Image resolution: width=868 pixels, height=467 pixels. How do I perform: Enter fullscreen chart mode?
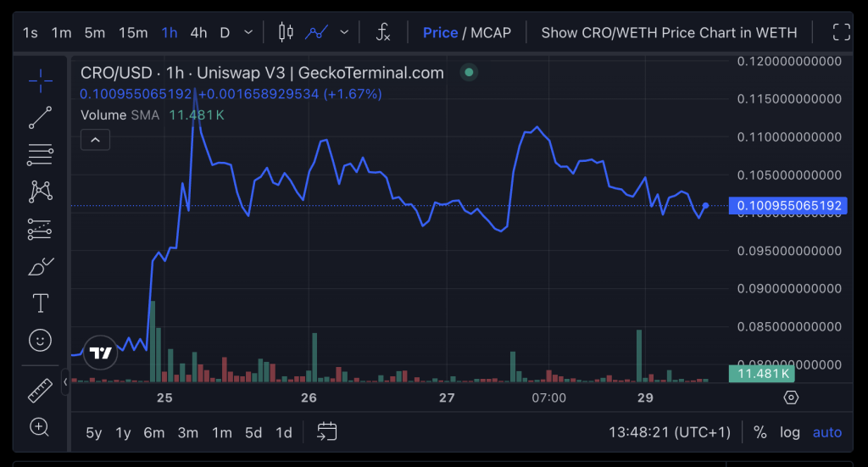(x=842, y=32)
